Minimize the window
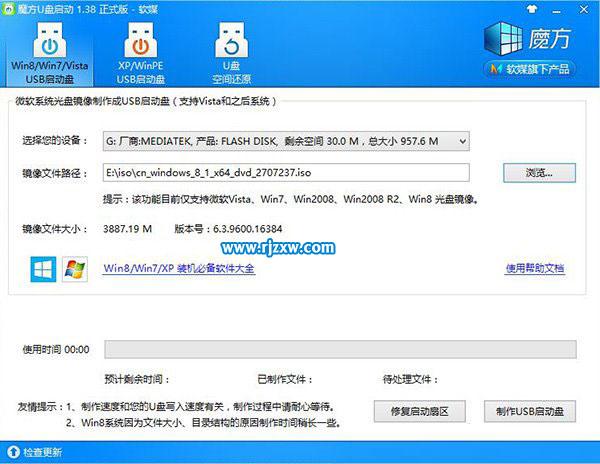 click(557, 10)
